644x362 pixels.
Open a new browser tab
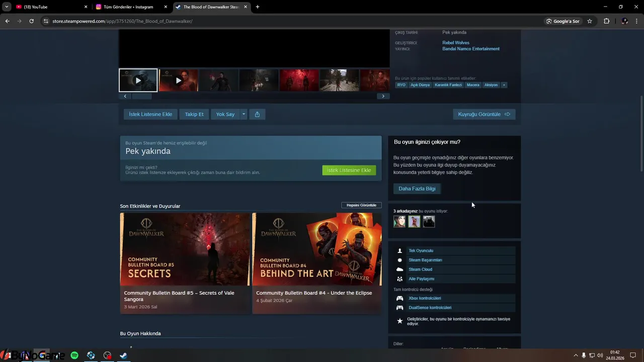tap(258, 7)
